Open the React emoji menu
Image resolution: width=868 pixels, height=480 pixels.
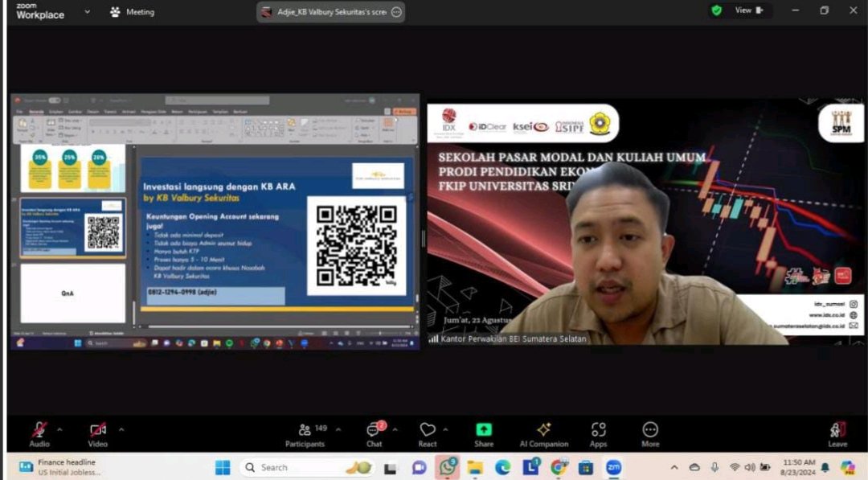428,434
